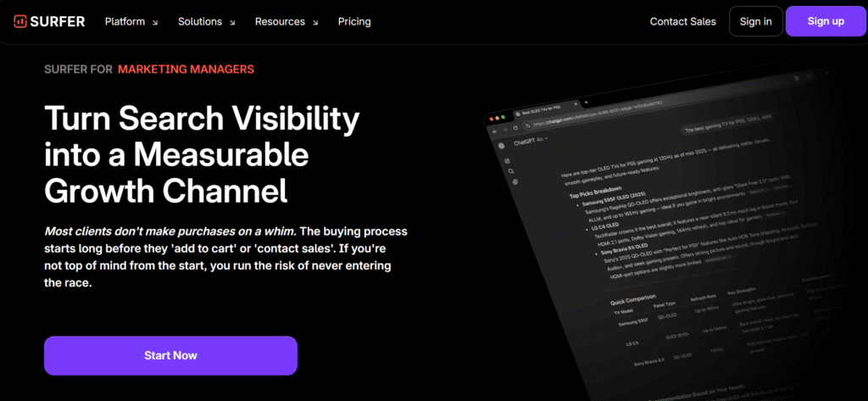This screenshot has width=868, height=401.
Task: Click the Sign in button
Action: [755, 21]
